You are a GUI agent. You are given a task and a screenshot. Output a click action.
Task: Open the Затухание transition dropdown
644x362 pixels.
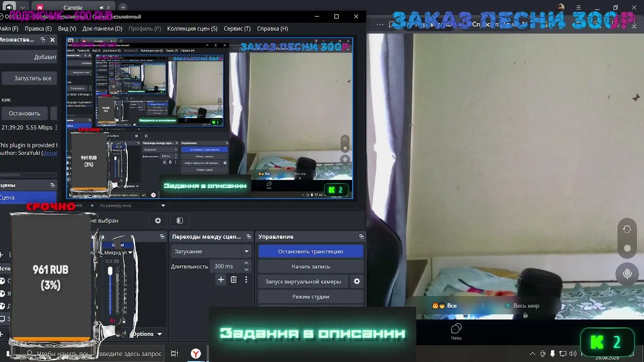(211, 251)
